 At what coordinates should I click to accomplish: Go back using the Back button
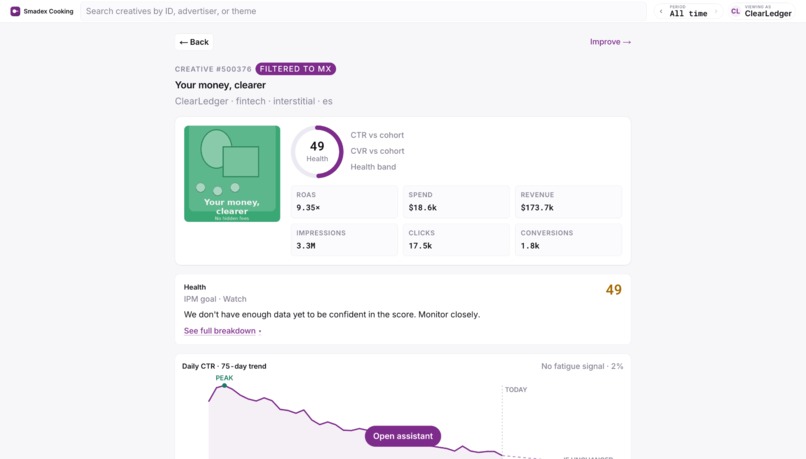(194, 42)
